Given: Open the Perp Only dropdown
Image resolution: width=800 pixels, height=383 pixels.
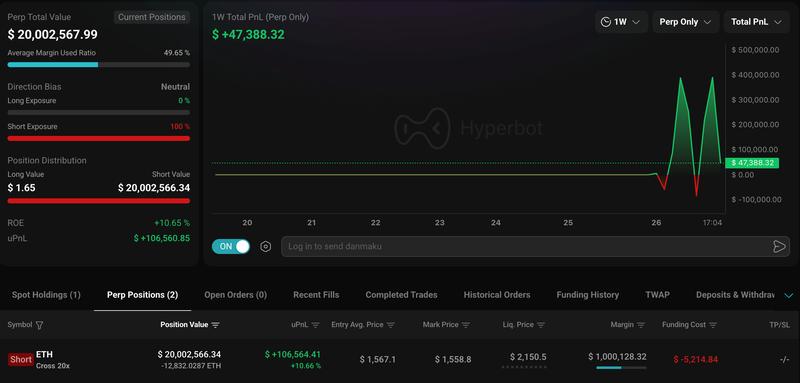Looking at the screenshot, I should pos(685,22).
